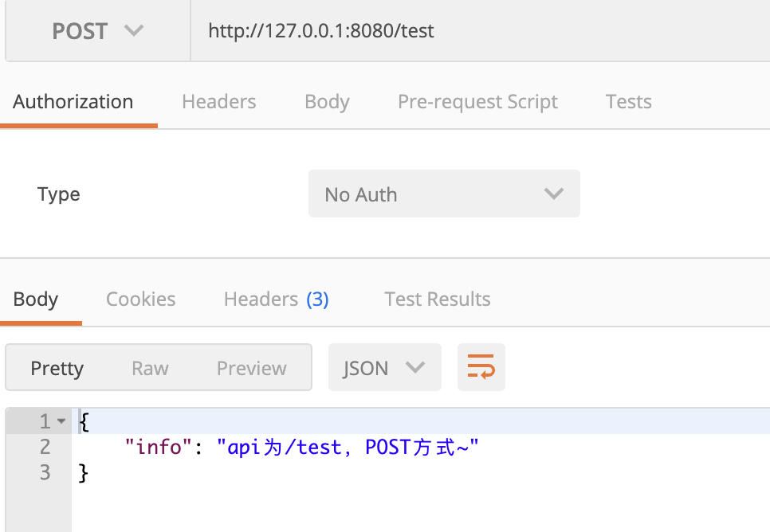View the response Cookies tab
The image size is (770, 532).
tap(141, 299)
